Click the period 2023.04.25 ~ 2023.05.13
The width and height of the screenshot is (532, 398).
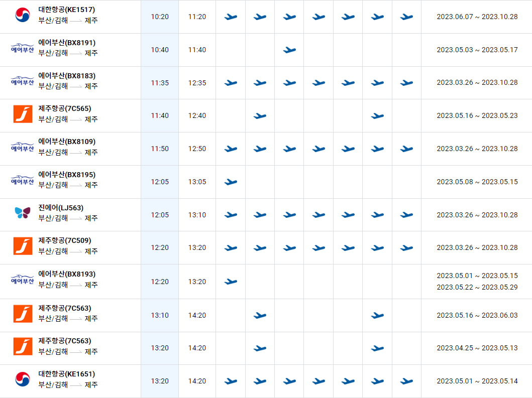click(477, 348)
